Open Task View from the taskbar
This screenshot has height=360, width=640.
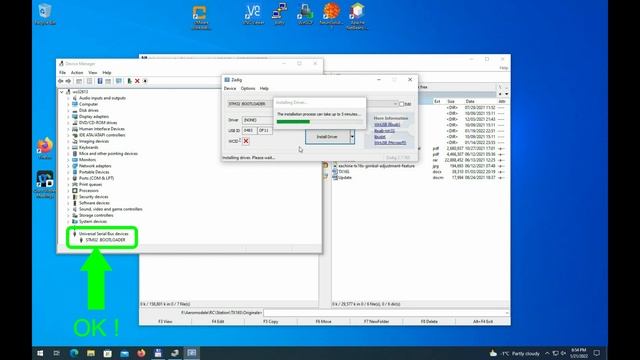(57, 353)
